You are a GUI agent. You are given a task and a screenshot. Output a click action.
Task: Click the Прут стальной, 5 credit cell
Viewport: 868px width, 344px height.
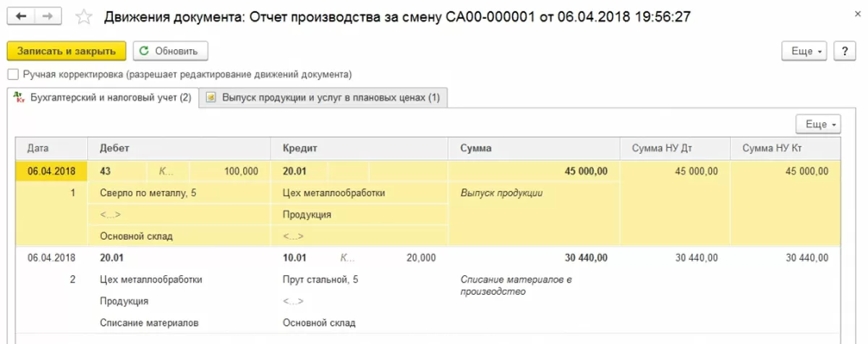click(320, 279)
